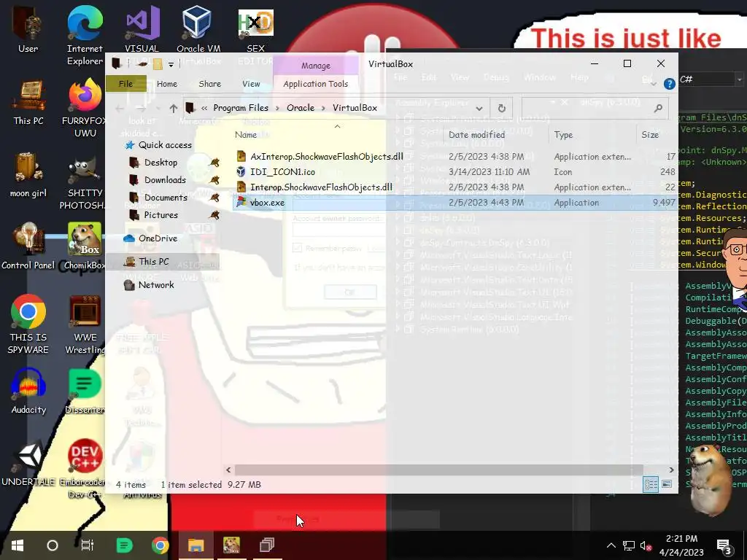This screenshot has width=747, height=560.
Task: Open Control Panel desktop icon
Action: pyautogui.click(x=28, y=246)
